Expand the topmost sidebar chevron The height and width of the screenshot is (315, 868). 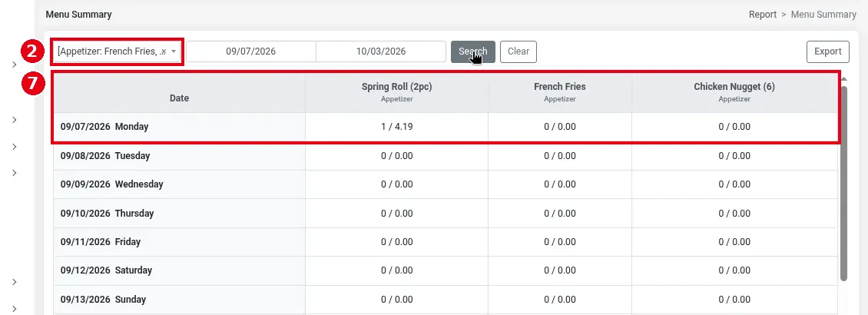(15, 65)
